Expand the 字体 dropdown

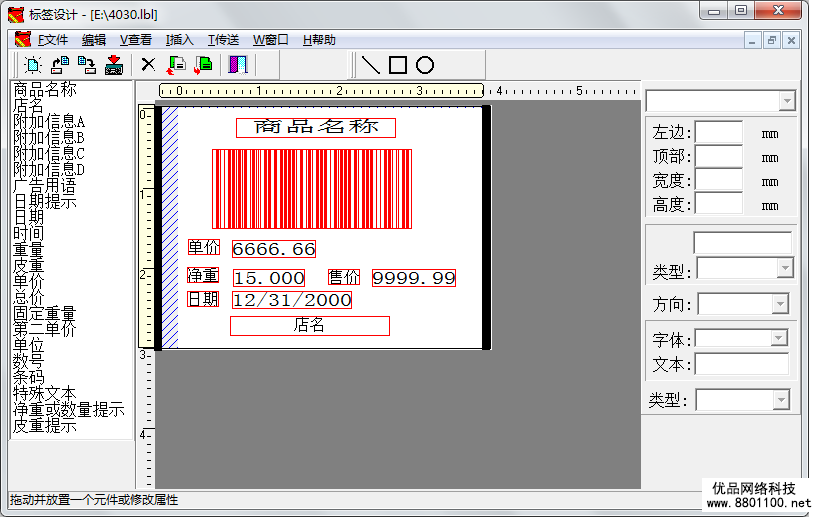(x=779, y=338)
